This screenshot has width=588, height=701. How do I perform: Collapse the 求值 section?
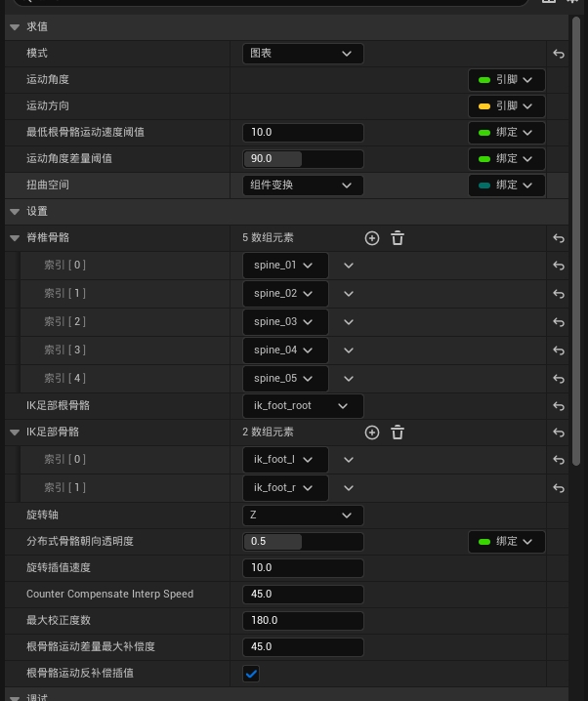15,27
